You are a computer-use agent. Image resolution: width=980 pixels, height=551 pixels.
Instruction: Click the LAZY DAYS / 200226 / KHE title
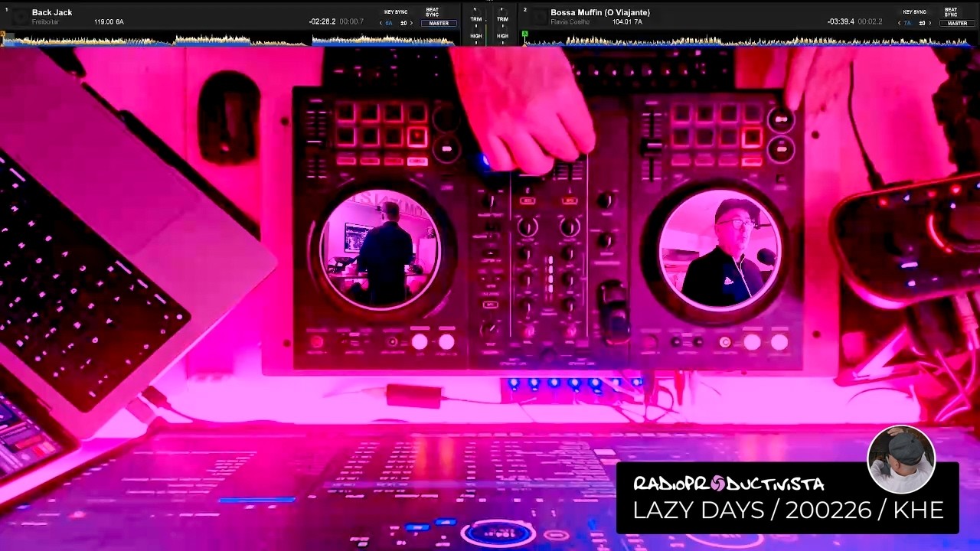pos(788,510)
